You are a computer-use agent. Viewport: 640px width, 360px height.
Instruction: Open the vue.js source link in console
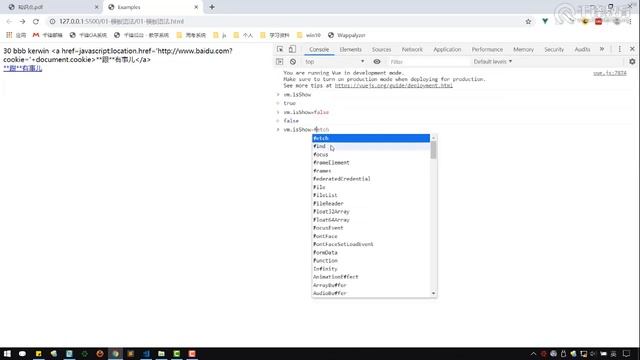pos(610,73)
